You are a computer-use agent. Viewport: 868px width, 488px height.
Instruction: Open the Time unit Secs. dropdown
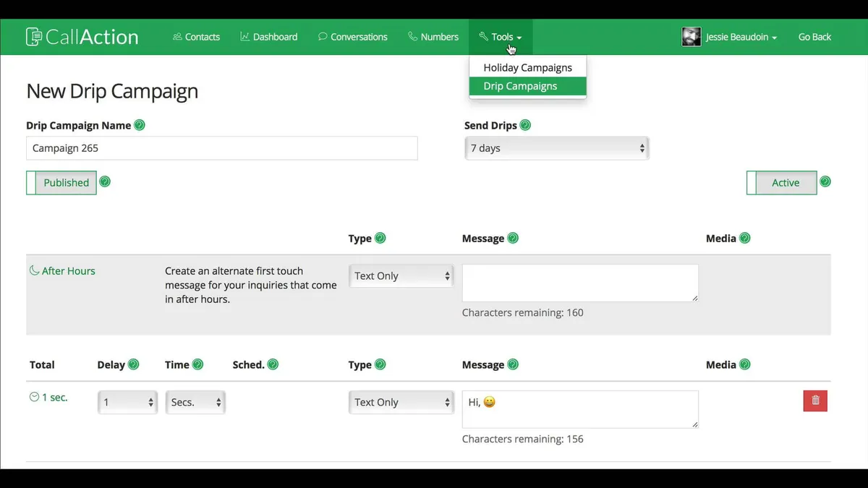[195, 403]
